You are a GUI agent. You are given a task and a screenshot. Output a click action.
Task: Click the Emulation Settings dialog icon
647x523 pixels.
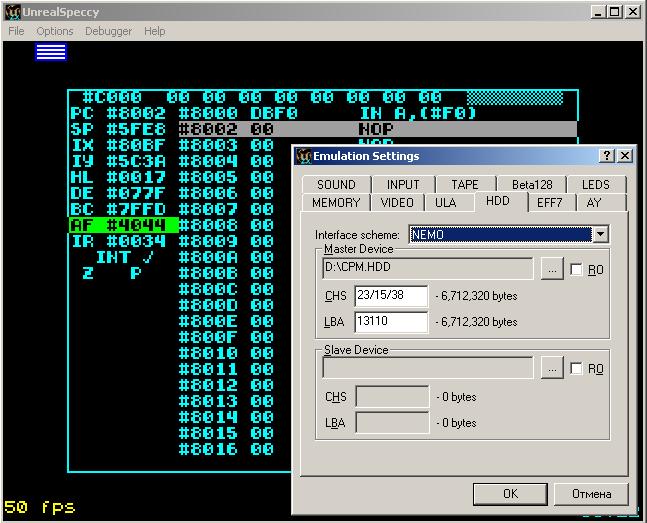pyautogui.click(x=304, y=156)
